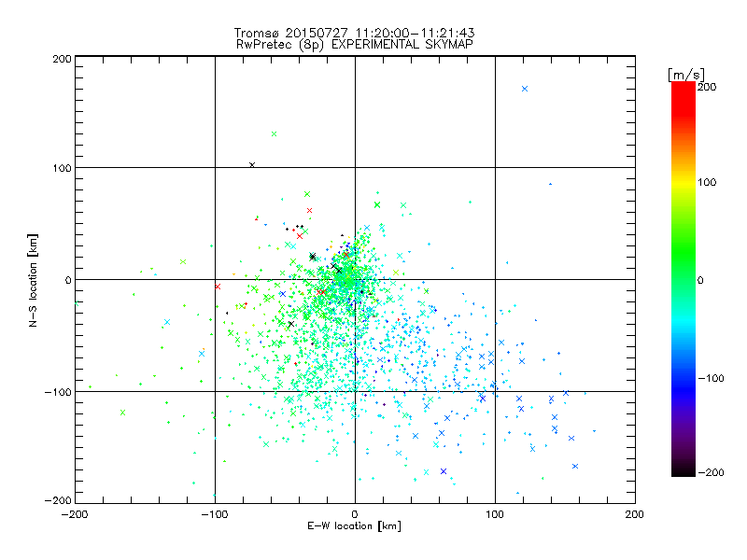The height and width of the screenshot is (560, 747).
Task: Click the x-axis tick label '-100'
Action: click(215, 514)
